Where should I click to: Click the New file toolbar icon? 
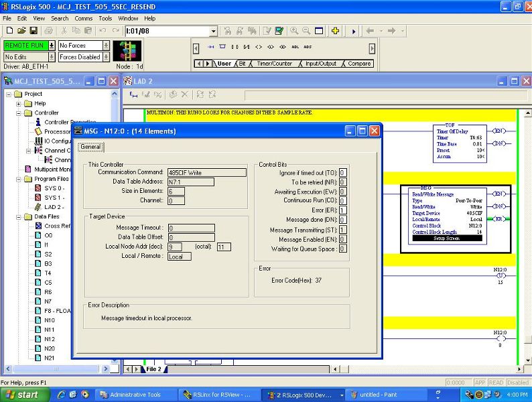pyautogui.click(x=9, y=31)
